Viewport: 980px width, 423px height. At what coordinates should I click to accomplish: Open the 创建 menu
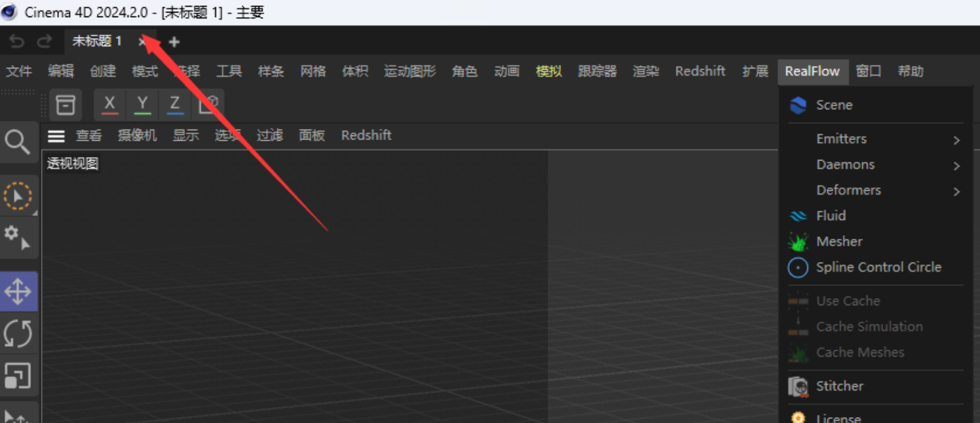click(x=103, y=71)
